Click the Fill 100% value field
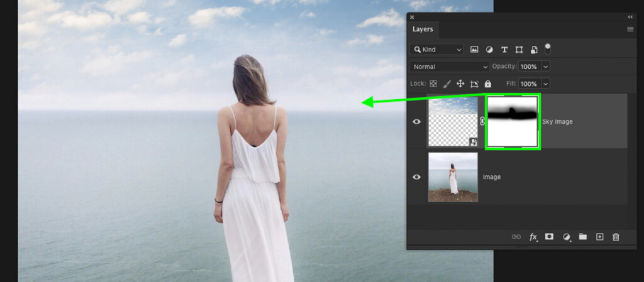Viewport: 644px width, 282px height. pyautogui.click(x=530, y=84)
